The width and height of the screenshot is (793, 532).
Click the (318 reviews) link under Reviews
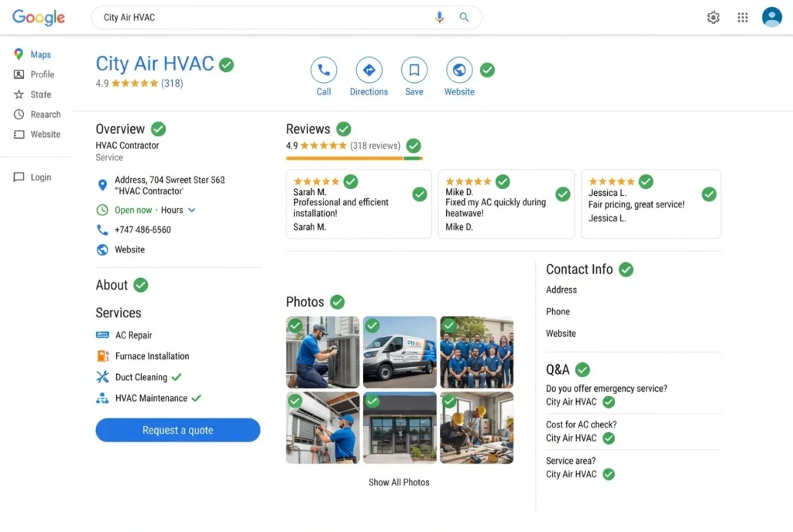point(376,146)
